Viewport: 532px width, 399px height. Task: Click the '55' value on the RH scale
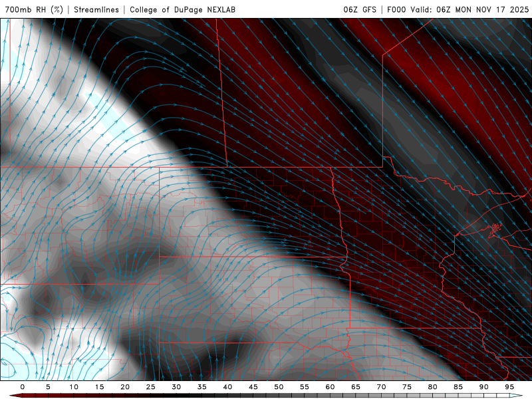pyautogui.click(x=305, y=387)
